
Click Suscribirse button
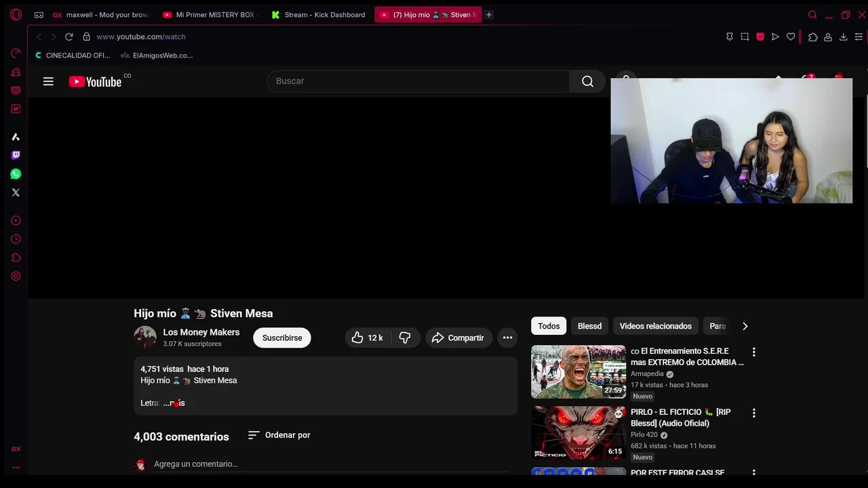tap(282, 338)
